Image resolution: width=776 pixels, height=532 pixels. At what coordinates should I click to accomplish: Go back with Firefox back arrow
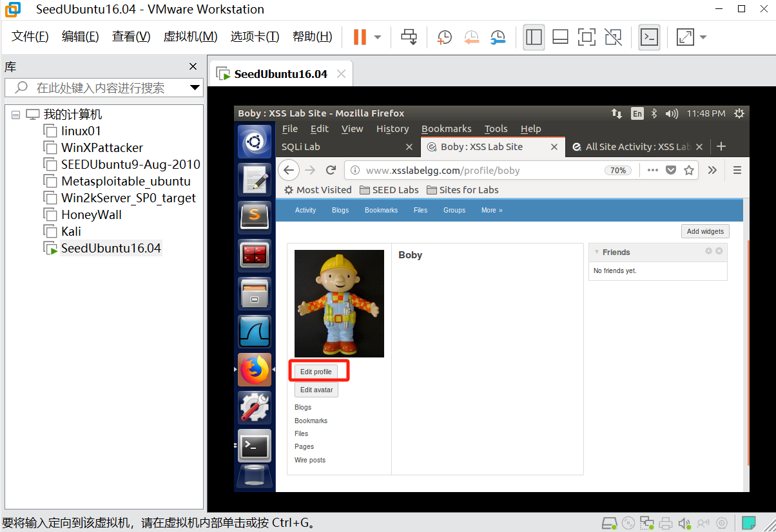coord(289,170)
